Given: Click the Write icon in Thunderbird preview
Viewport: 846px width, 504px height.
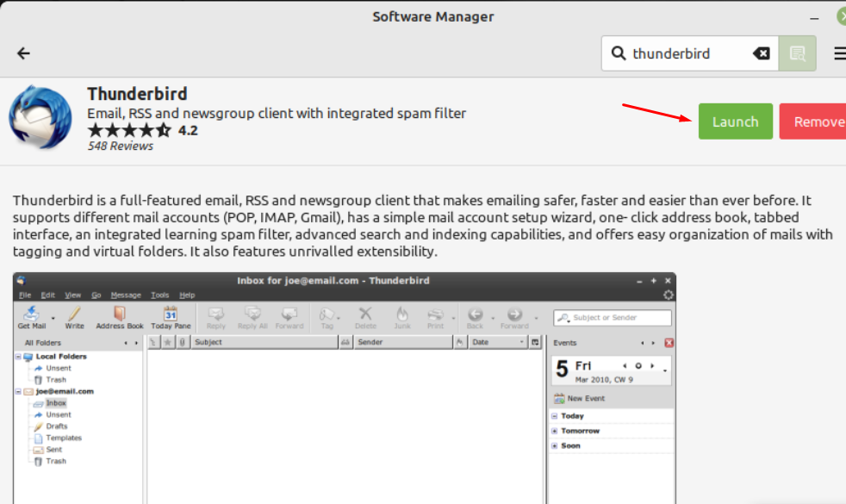Looking at the screenshot, I should click(x=74, y=317).
